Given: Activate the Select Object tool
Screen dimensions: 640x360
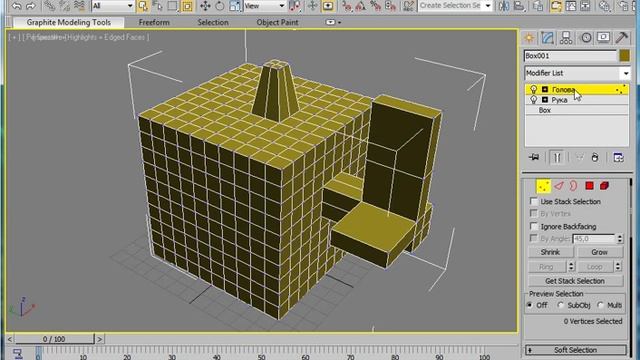Looking at the screenshot, I should pyautogui.click(x=143, y=6).
